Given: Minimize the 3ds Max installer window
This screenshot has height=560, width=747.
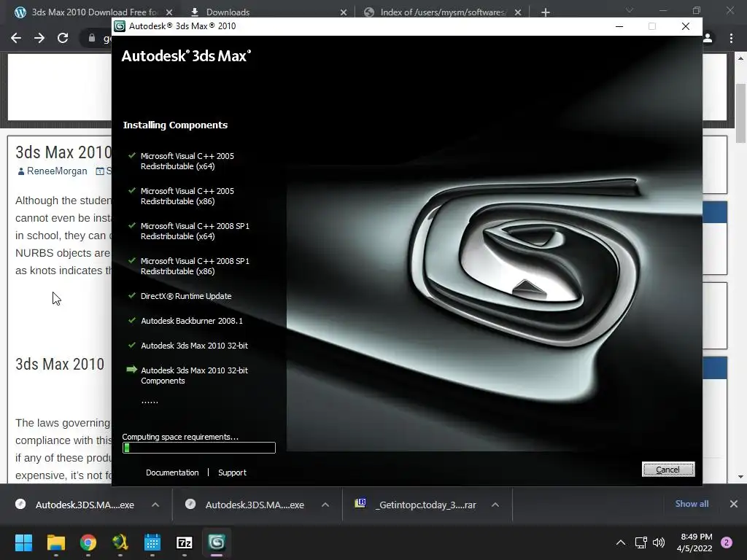Looking at the screenshot, I should [x=619, y=26].
